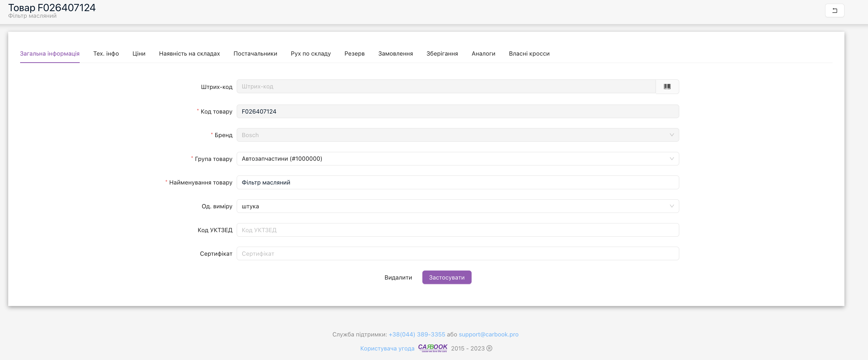Open the Група товару dropdown
The height and width of the screenshot is (360, 868).
tap(458, 159)
